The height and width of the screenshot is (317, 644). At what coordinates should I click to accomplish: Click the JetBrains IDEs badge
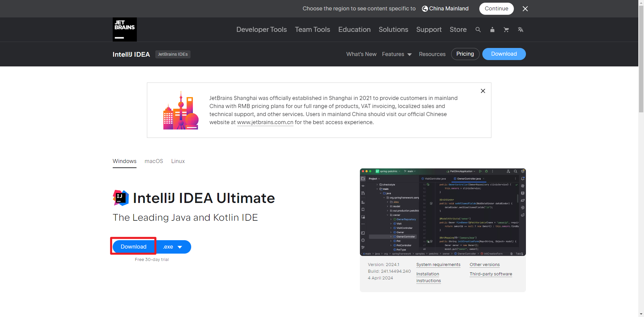[x=173, y=54]
